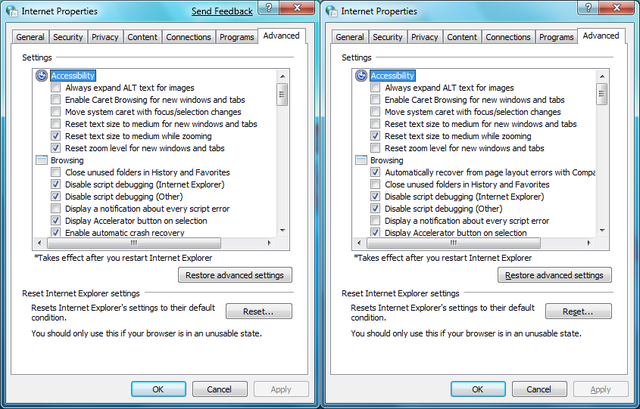Viewport: 640px width, 409px height.
Task: Click Accessibility icon in left dialog
Action: 41,75
